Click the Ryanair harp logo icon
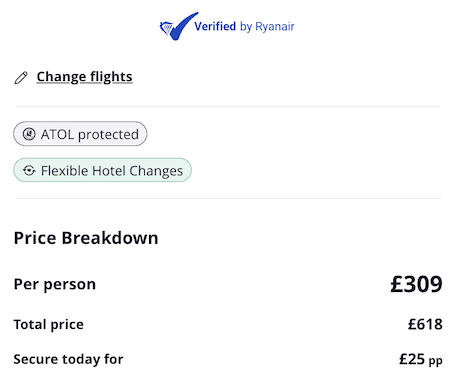This screenshot has height=381, width=454. pyautogui.click(x=166, y=28)
